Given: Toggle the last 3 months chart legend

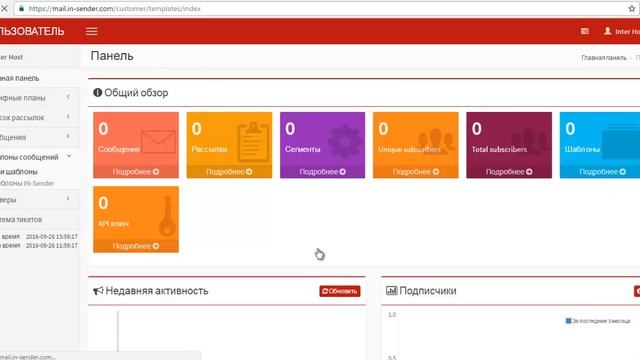Looking at the screenshot, I should pos(598,321).
